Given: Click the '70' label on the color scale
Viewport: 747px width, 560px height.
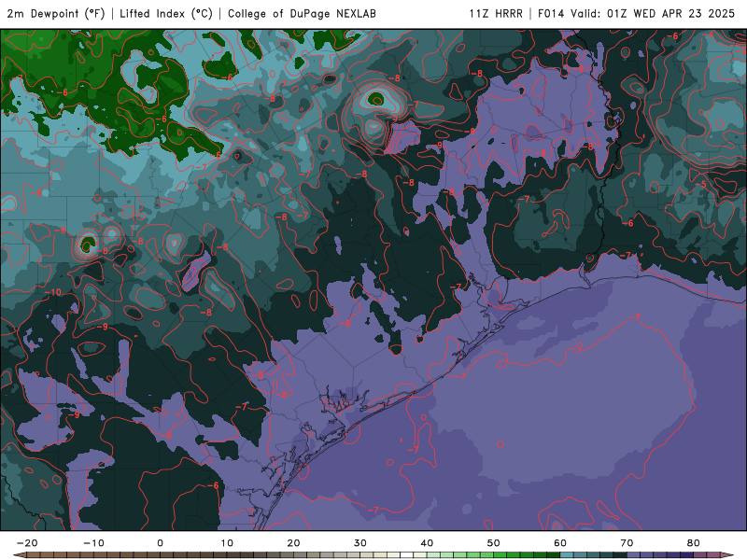Looking at the screenshot, I should coord(627,543).
